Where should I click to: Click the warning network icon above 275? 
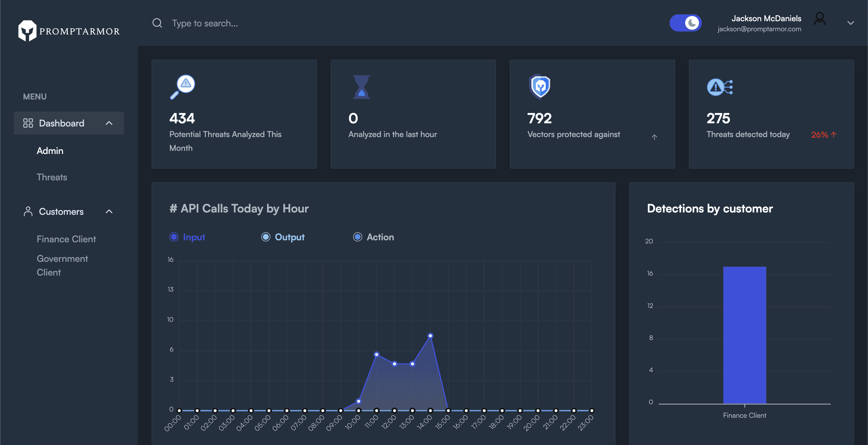(719, 87)
